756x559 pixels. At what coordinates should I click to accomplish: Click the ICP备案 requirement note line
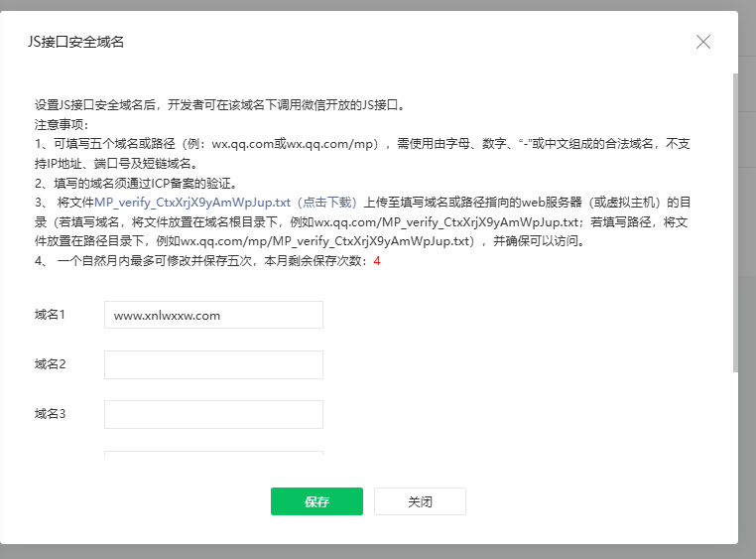[136, 184]
